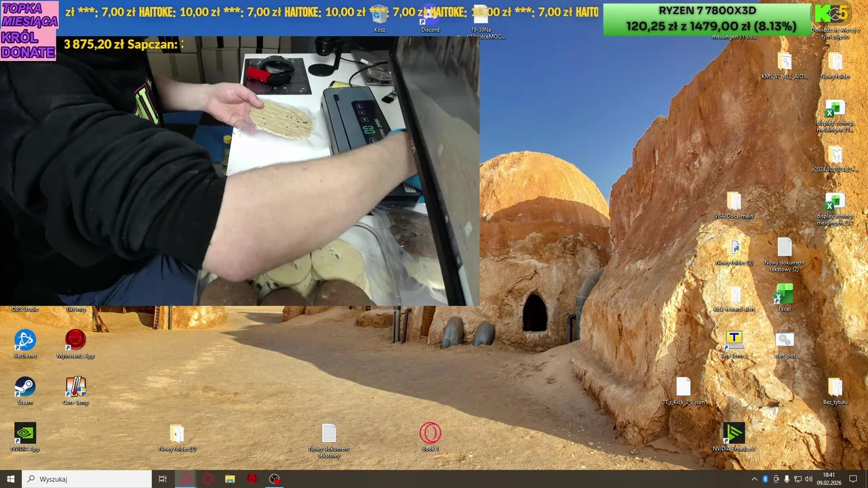The height and width of the screenshot is (488, 868).
Task: Select the Nowy folder icon at top right
Action: [x=835, y=65]
